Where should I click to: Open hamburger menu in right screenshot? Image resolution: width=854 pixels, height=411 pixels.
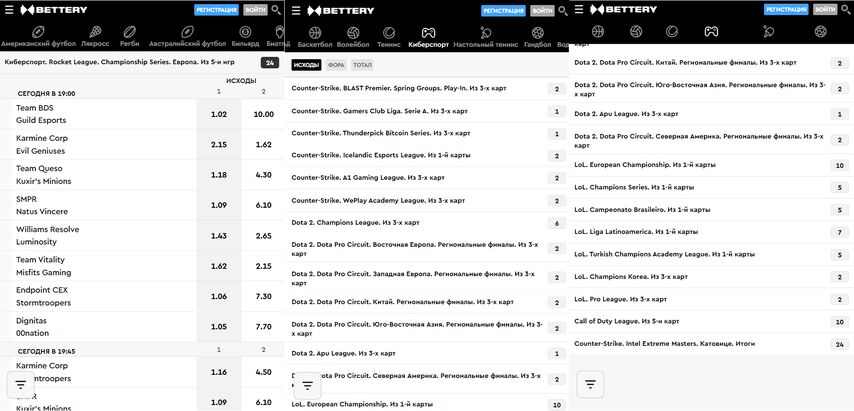pos(579,9)
